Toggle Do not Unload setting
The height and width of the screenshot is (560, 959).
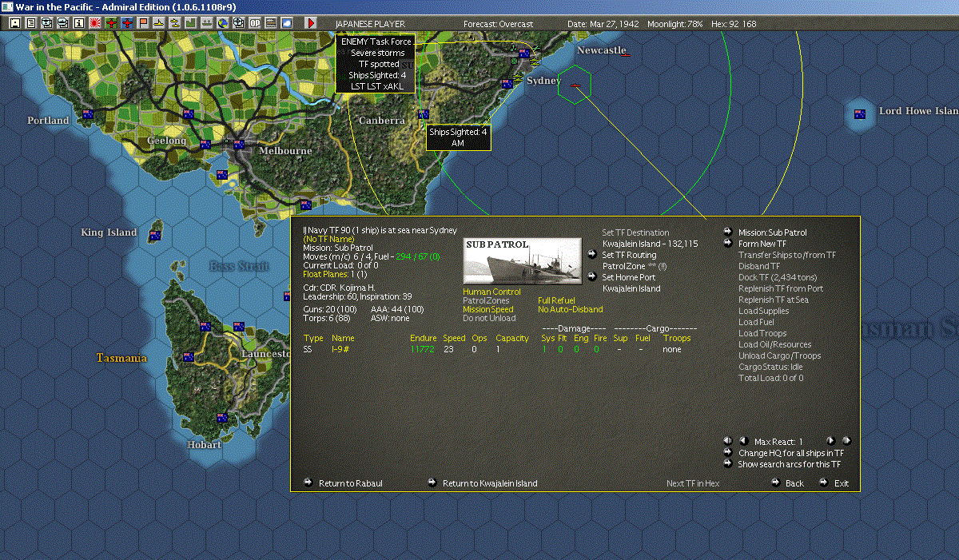coord(489,318)
